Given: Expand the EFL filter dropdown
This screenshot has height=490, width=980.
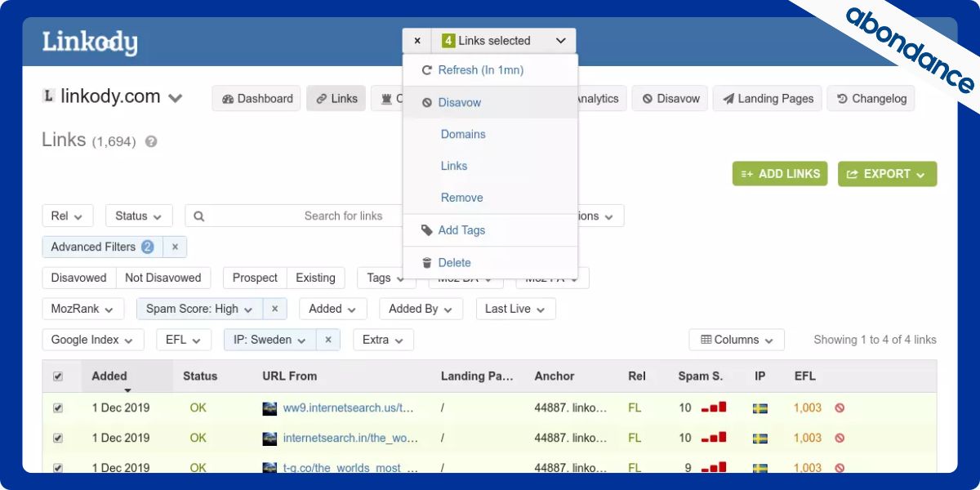Looking at the screenshot, I should click(184, 340).
